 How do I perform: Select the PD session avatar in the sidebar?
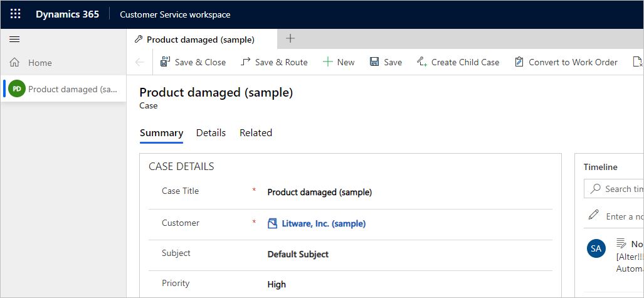coord(17,89)
